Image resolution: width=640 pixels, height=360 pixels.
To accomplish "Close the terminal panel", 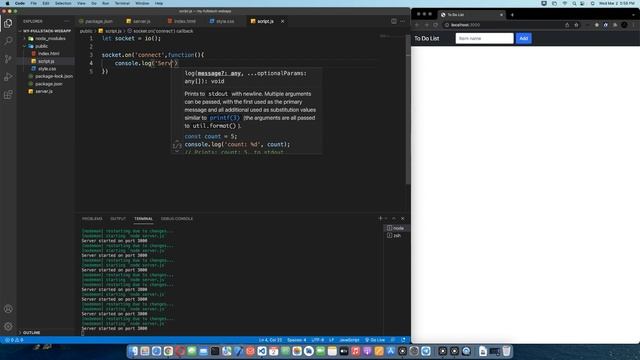I will pyautogui.click(x=403, y=218).
